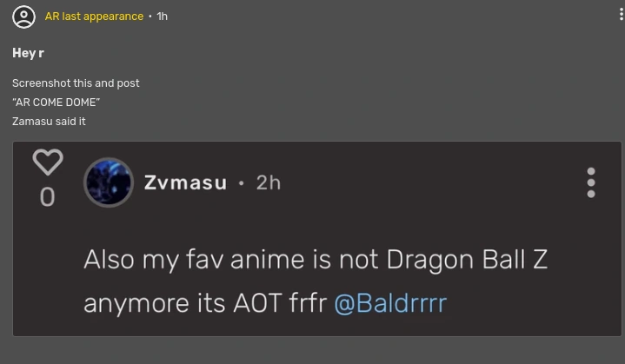Viewport: 625px width, 364px height.
Task: Click the "2h" timestamp beside Zvmasu
Action: [x=269, y=182]
